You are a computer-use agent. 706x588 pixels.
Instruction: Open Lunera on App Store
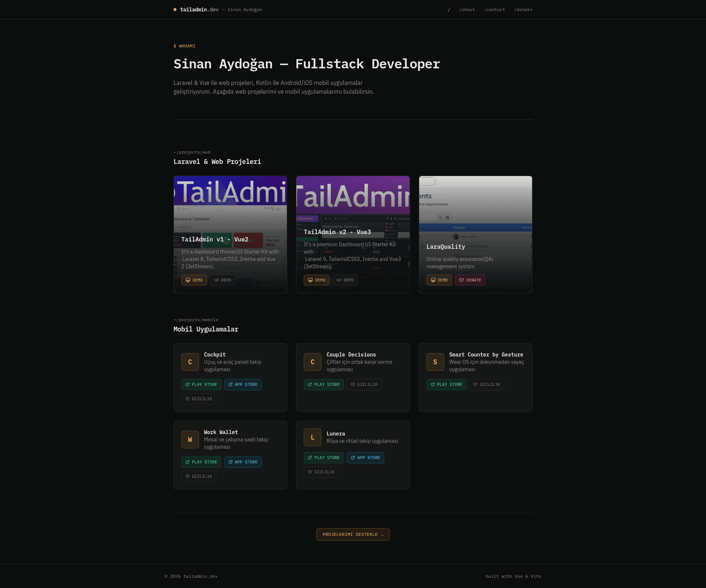coord(366,458)
